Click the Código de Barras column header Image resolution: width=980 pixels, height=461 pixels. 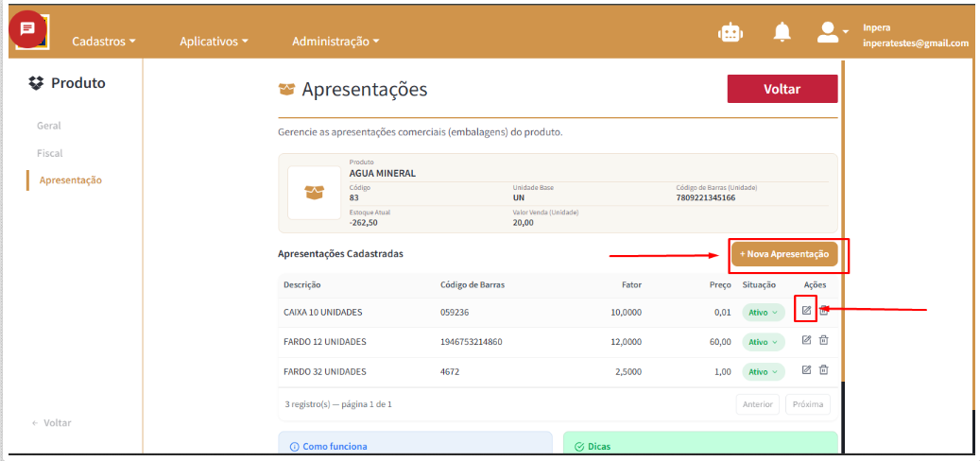click(x=472, y=285)
